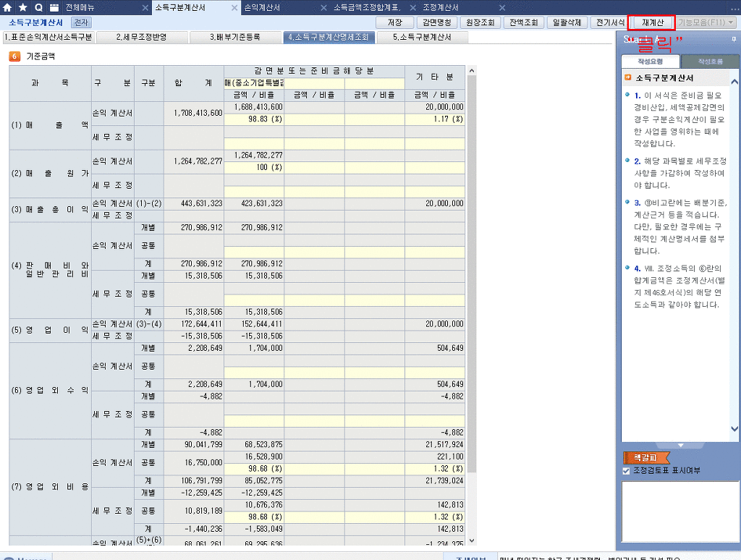Click the 책갈피 bookmark ribbon
The image size is (741, 560).
click(646, 457)
